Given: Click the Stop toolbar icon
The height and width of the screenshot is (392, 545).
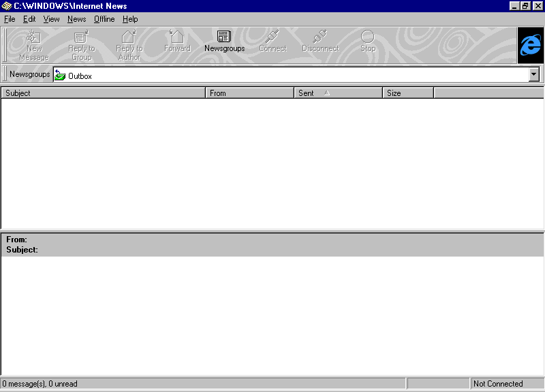Looking at the screenshot, I should click(x=368, y=37).
